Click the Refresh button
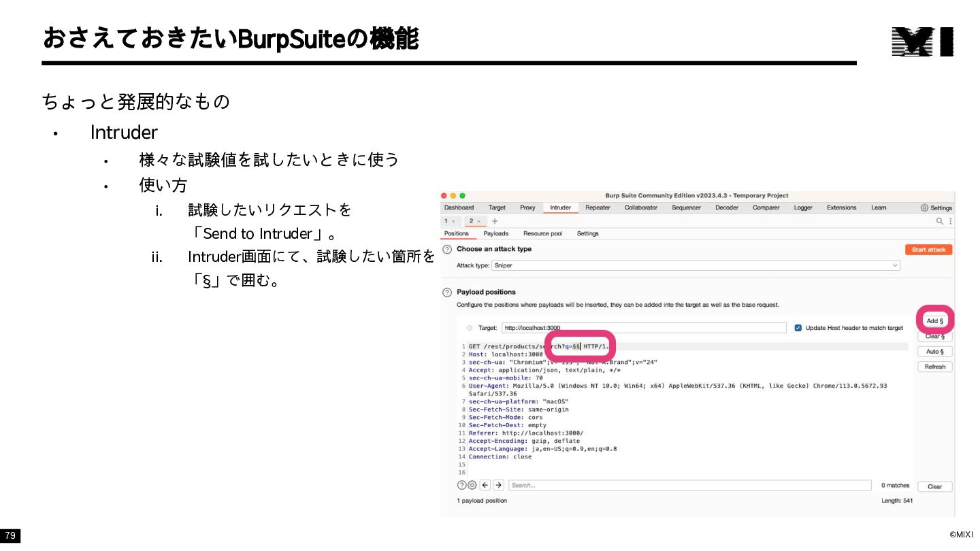 (934, 367)
